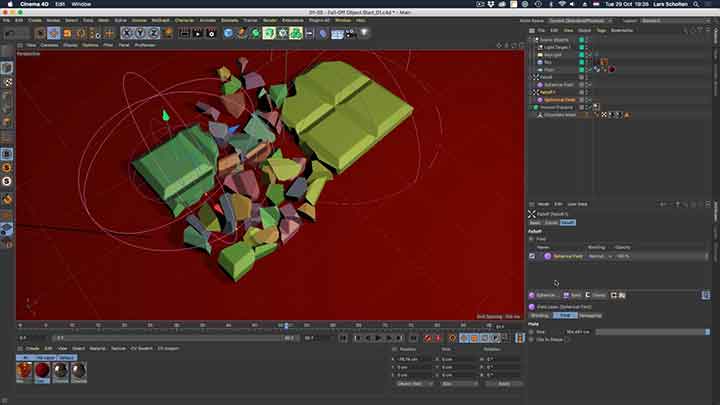
Task: Select the Live Selection tool
Action: (x=40, y=34)
